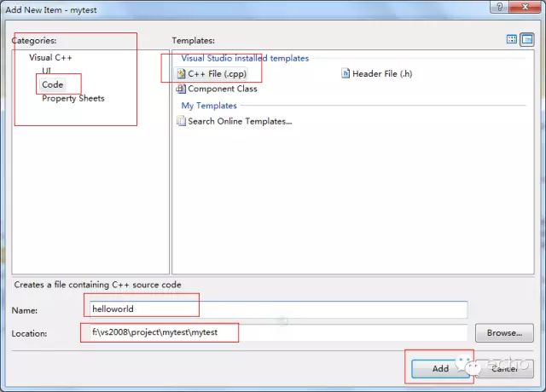Choose the Component Class template label
The image size is (546, 392).
coord(223,89)
